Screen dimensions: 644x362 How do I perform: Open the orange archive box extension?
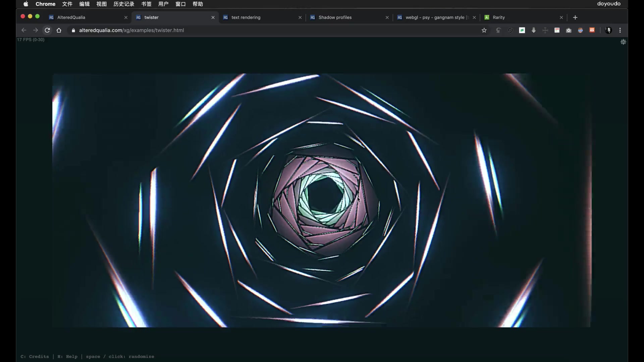[x=592, y=30]
